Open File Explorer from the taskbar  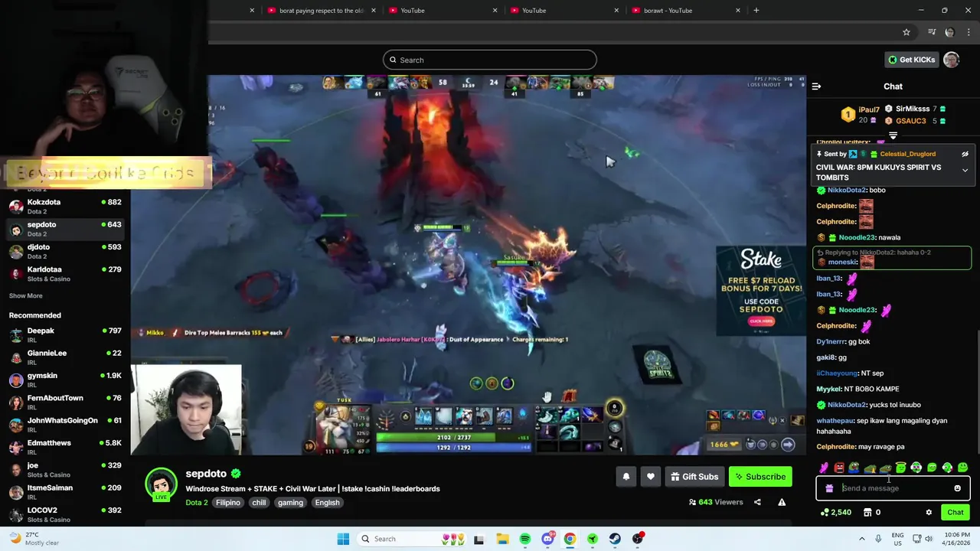502,539
